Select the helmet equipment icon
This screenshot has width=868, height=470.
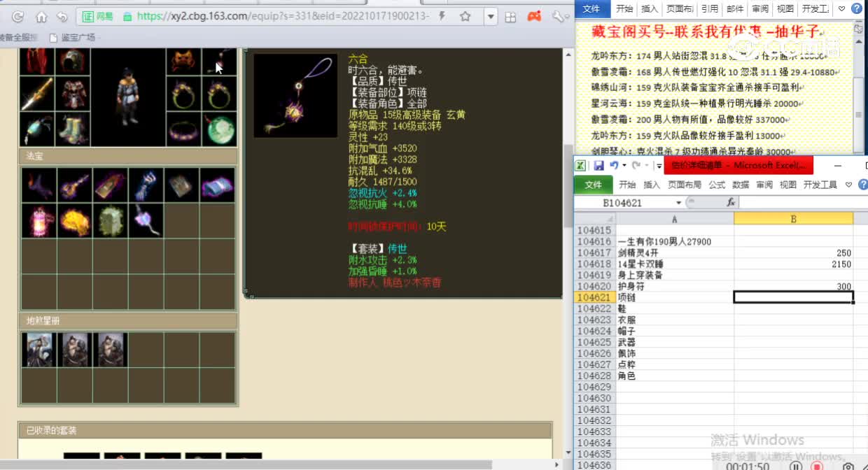pos(72,62)
